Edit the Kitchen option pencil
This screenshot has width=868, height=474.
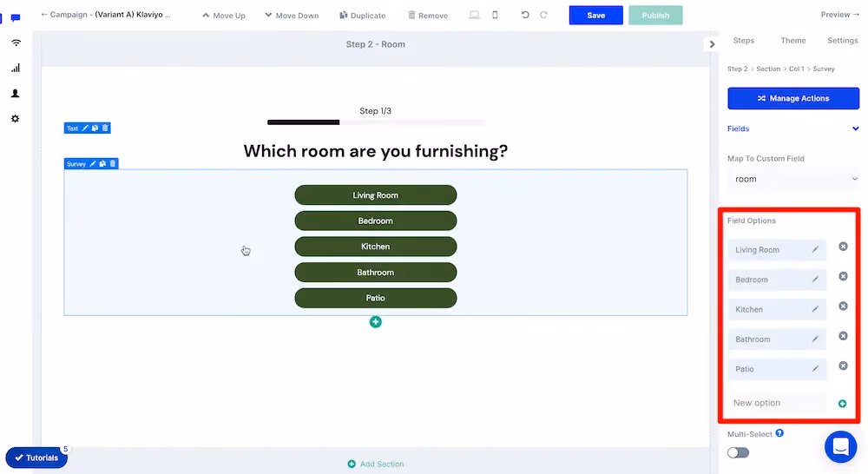(815, 310)
